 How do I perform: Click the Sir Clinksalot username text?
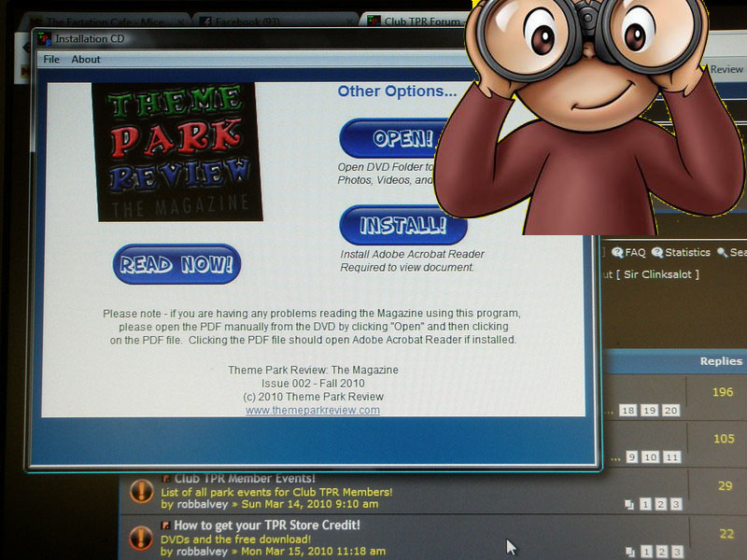(657, 274)
